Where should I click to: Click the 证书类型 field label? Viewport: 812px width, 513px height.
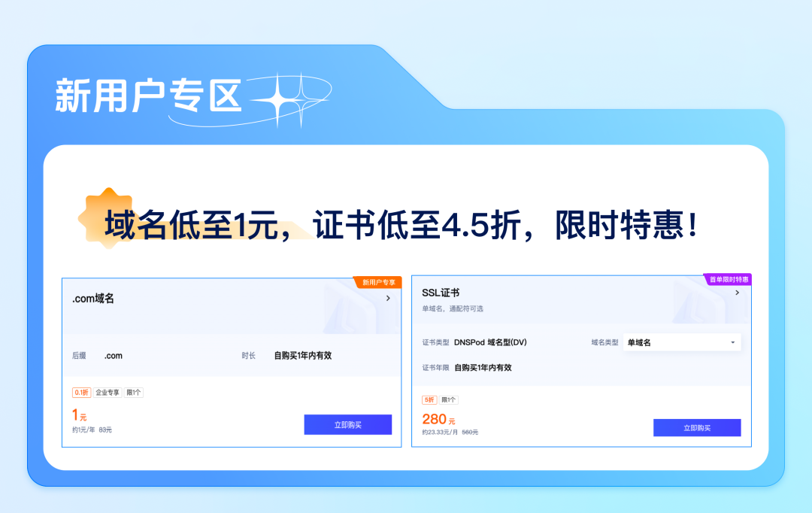(x=435, y=342)
